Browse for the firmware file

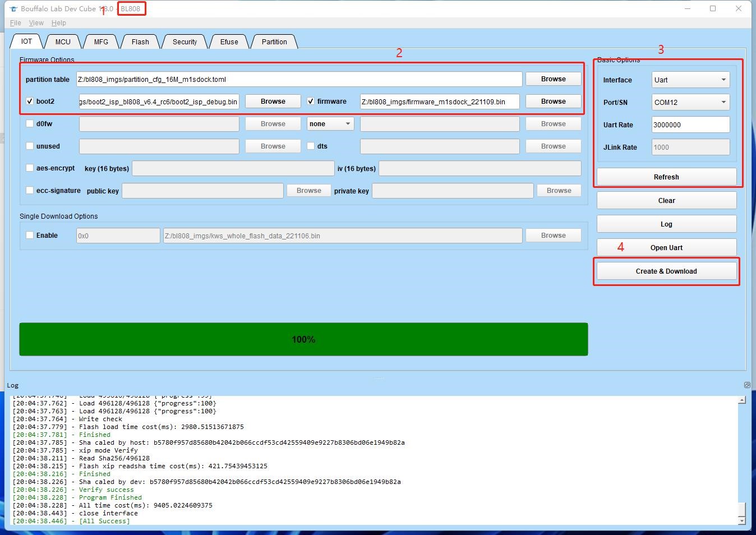[x=554, y=102]
